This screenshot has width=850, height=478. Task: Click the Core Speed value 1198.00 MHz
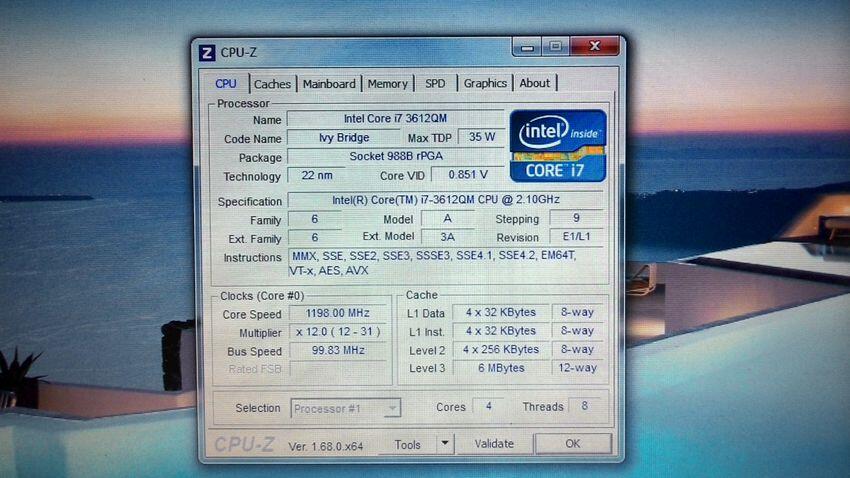coord(338,313)
